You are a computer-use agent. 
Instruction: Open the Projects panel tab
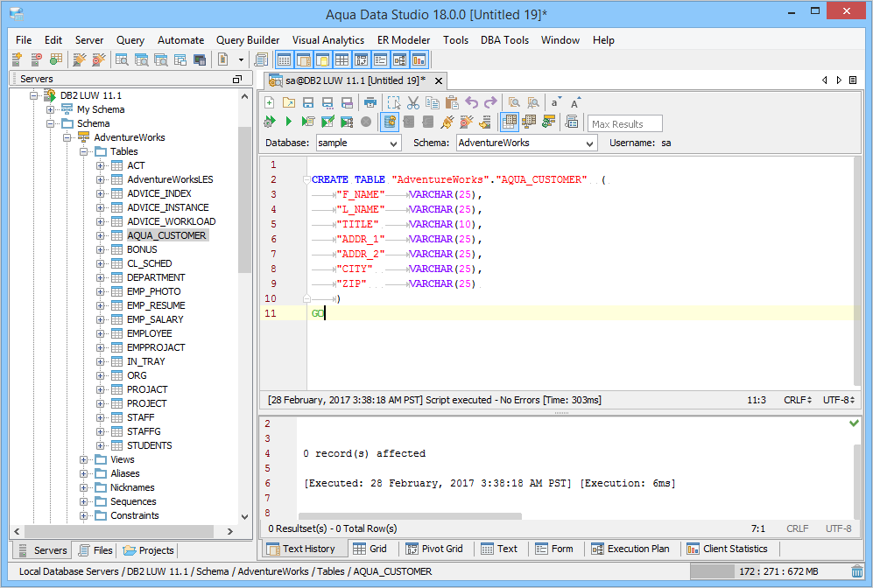[149, 550]
